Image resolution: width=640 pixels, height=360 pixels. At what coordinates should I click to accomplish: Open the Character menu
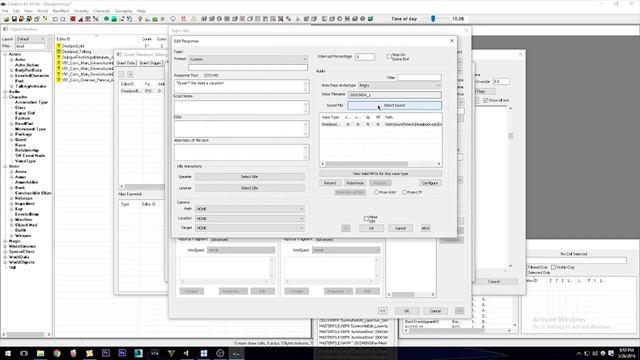102,11
